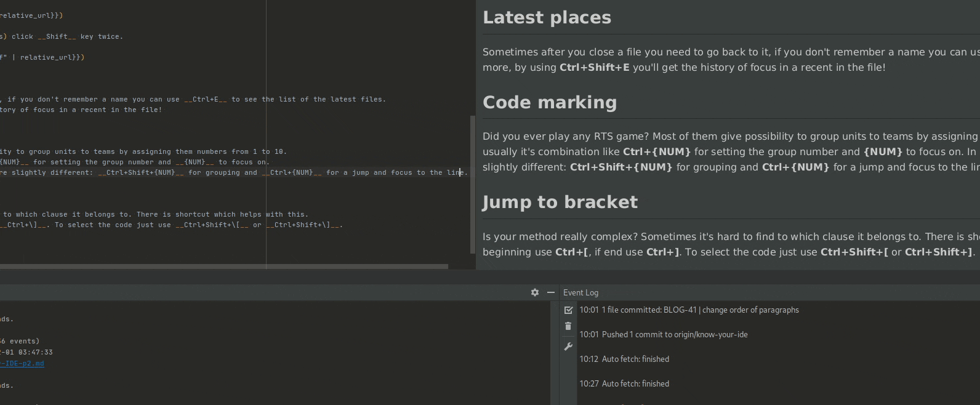Mark all Event Log notifications as read

[x=568, y=310]
